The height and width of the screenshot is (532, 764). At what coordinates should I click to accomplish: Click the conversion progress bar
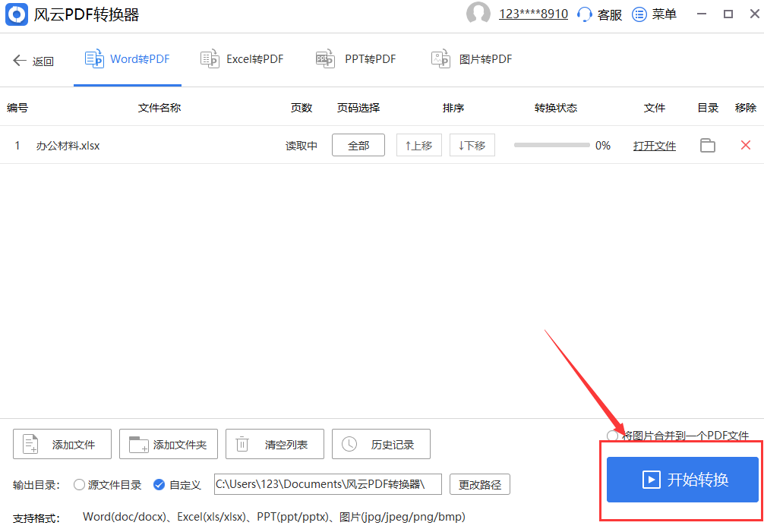(551, 145)
